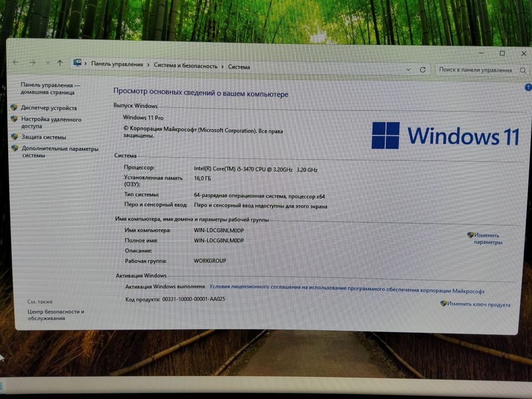Open the recent locations dropdown chevron

point(48,63)
